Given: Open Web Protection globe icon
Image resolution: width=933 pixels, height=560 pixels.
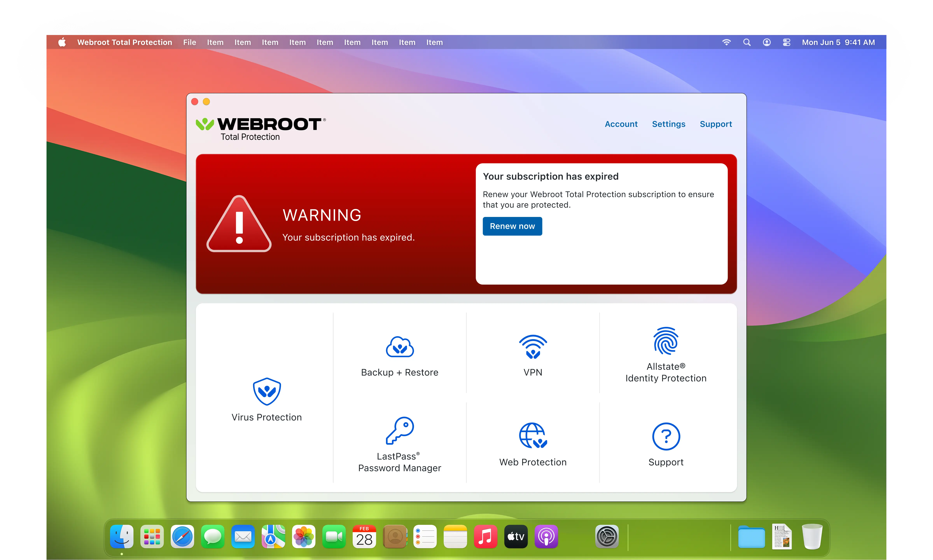Looking at the screenshot, I should pos(533,435).
